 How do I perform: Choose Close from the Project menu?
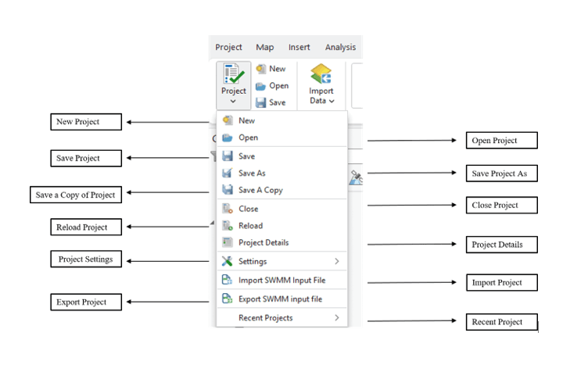tap(282, 209)
